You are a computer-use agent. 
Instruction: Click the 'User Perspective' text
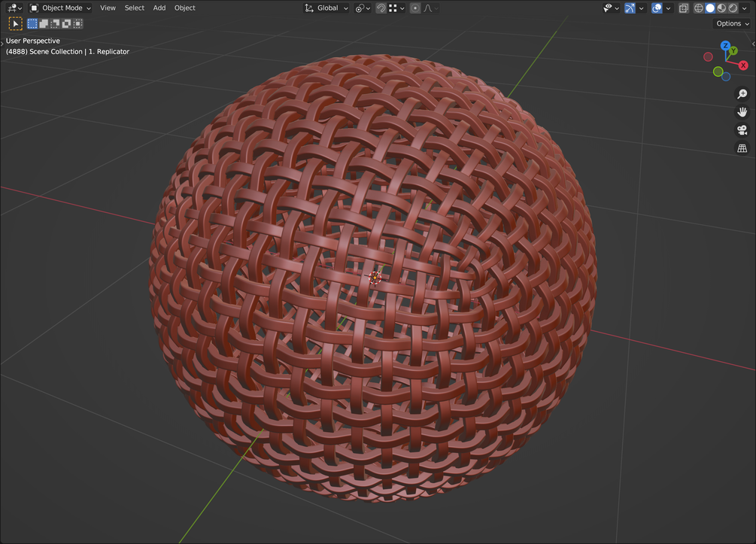(33, 41)
